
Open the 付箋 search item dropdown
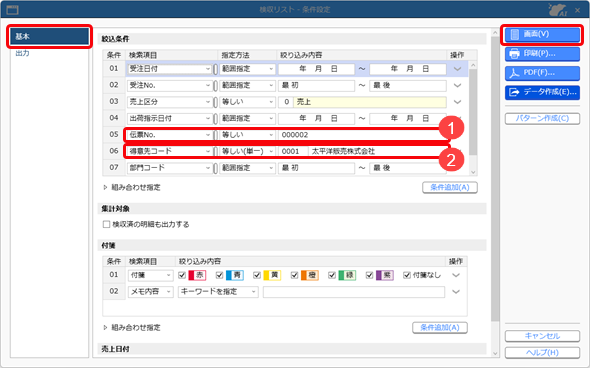pos(151,275)
